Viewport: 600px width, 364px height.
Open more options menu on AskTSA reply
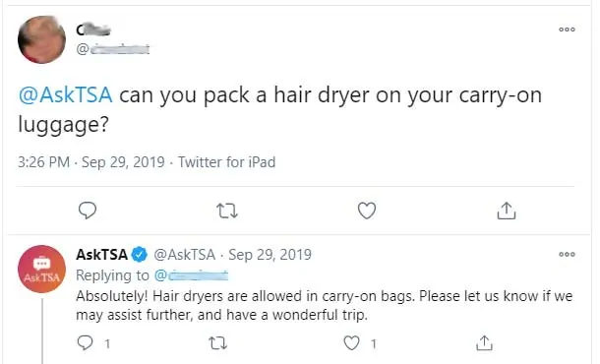tap(567, 254)
